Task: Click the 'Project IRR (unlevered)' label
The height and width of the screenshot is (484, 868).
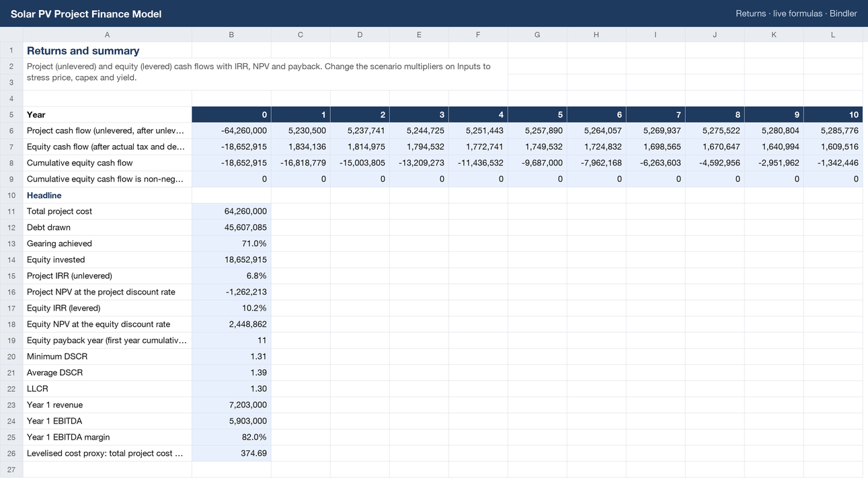Action: point(108,276)
